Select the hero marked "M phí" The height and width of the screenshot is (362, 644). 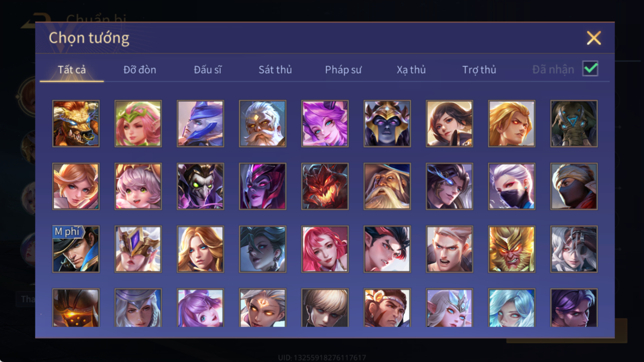coord(76,249)
